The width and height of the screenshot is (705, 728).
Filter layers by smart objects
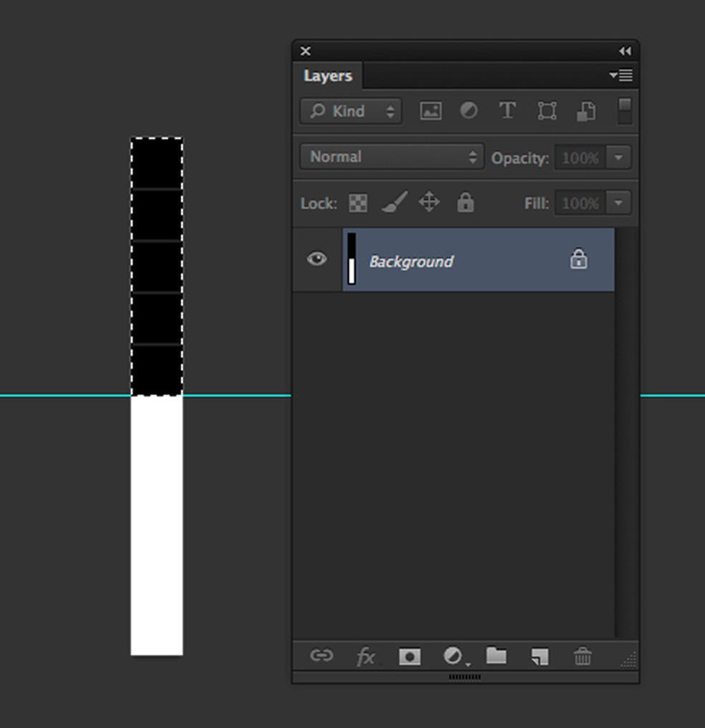click(x=586, y=112)
